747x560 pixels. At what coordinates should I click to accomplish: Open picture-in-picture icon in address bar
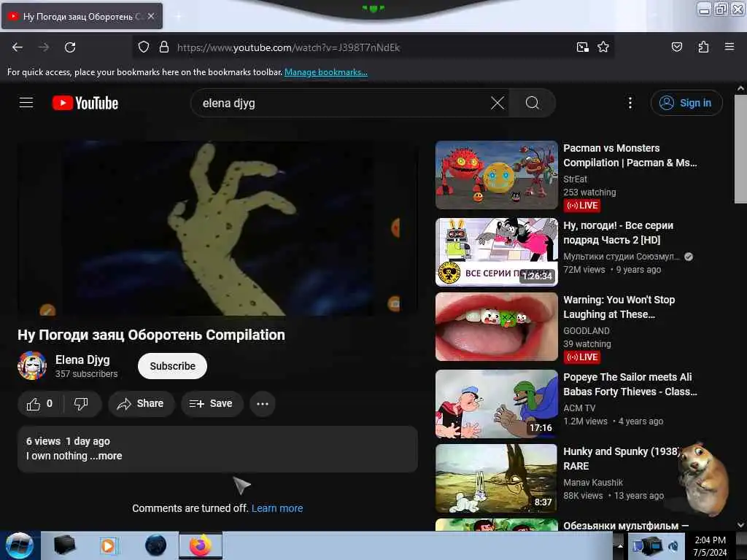coord(582,47)
